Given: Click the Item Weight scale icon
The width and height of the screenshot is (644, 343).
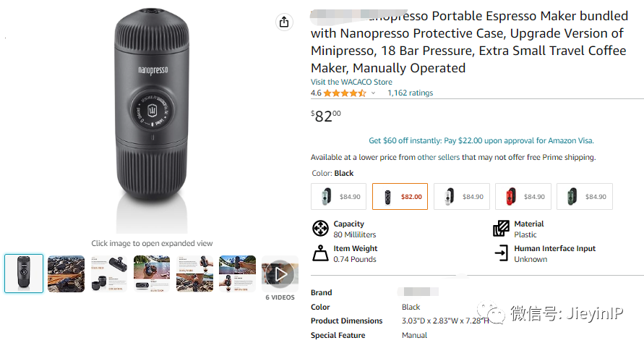Looking at the screenshot, I should (320, 253).
